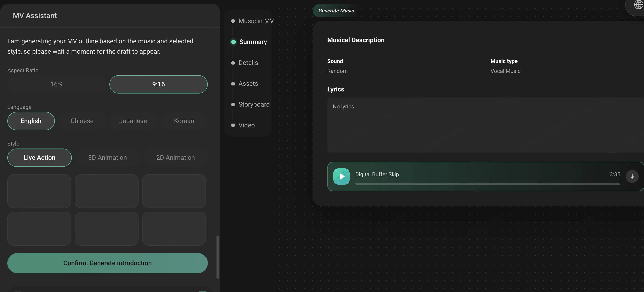Seek in the audio progress bar
The image size is (644, 292).
[x=488, y=184]
